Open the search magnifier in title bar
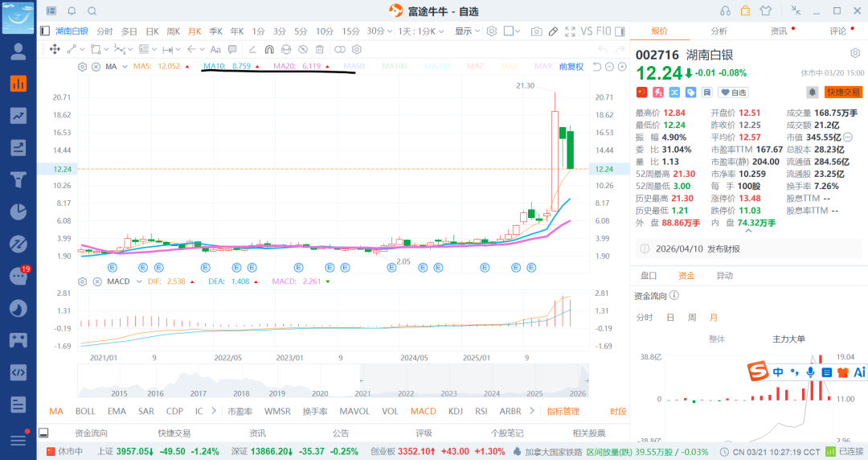868x460 pixels. pos(92,11)
